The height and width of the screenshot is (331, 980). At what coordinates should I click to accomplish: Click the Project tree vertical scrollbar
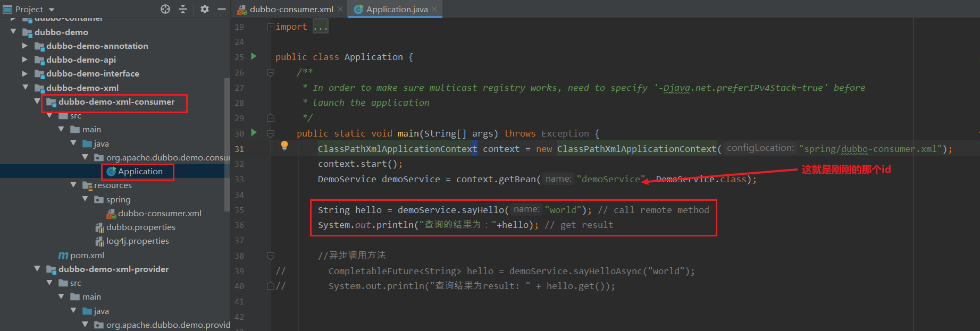pos(227,143)
